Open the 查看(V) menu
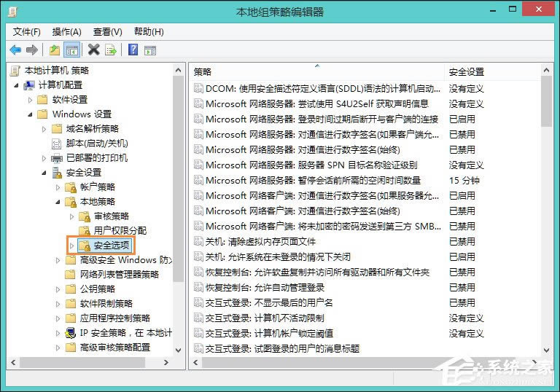The image size is (560, 392). 107,32
